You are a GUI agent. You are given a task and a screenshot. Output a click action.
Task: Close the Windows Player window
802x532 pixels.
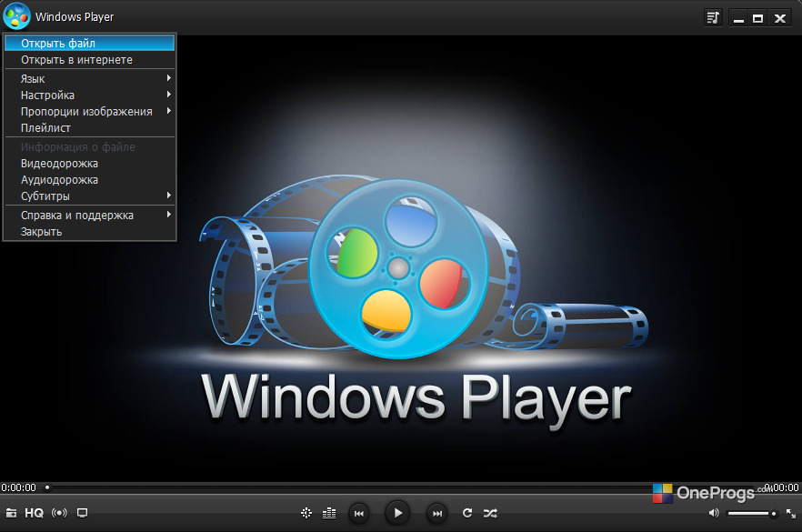tap(779, 18)
